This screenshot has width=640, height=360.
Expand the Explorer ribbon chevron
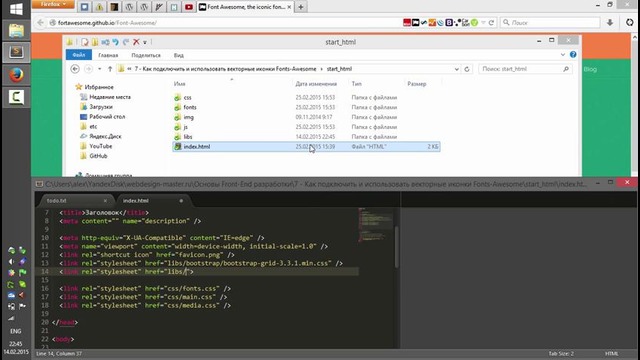click(x=563, y=55)
